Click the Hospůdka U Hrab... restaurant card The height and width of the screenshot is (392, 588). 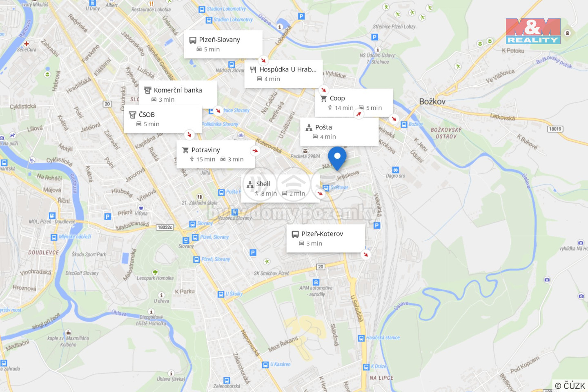click(283, 74)
